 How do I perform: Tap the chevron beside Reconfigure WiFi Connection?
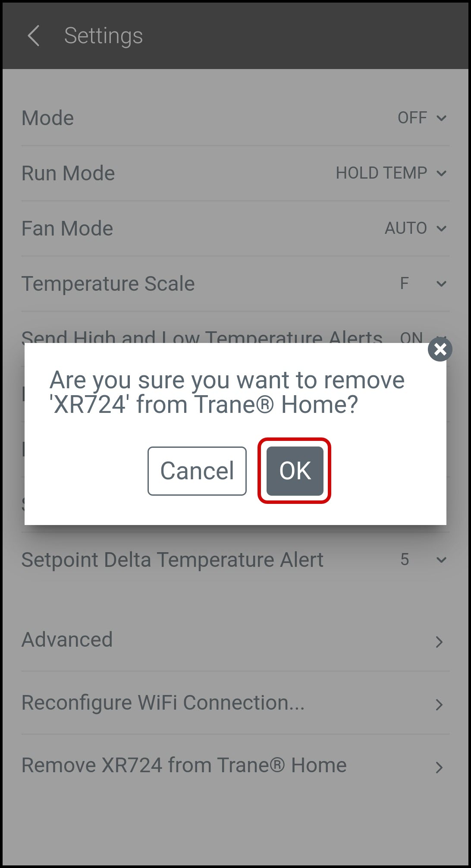coord(439,704)
